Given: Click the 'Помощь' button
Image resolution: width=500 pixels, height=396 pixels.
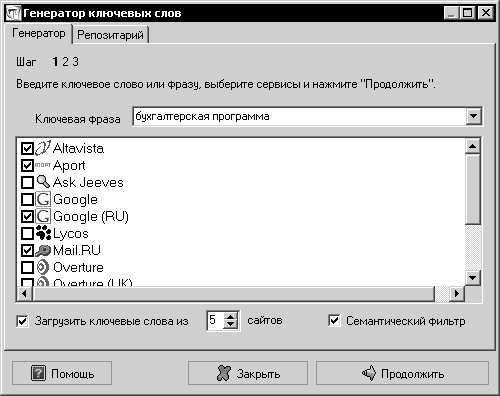Looking at the screenshot, I should (62, 373).
